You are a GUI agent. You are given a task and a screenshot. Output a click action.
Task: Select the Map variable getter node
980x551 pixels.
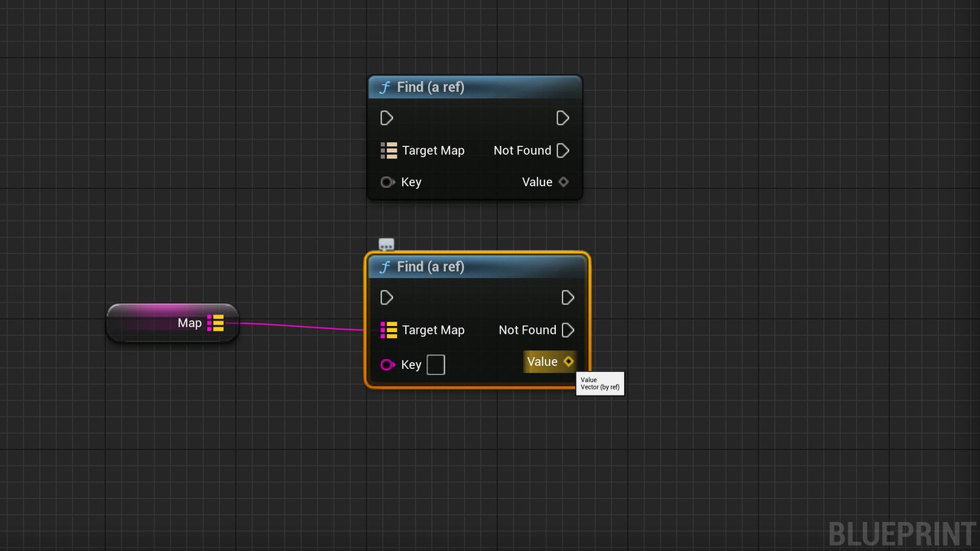[x=172, y=323]
